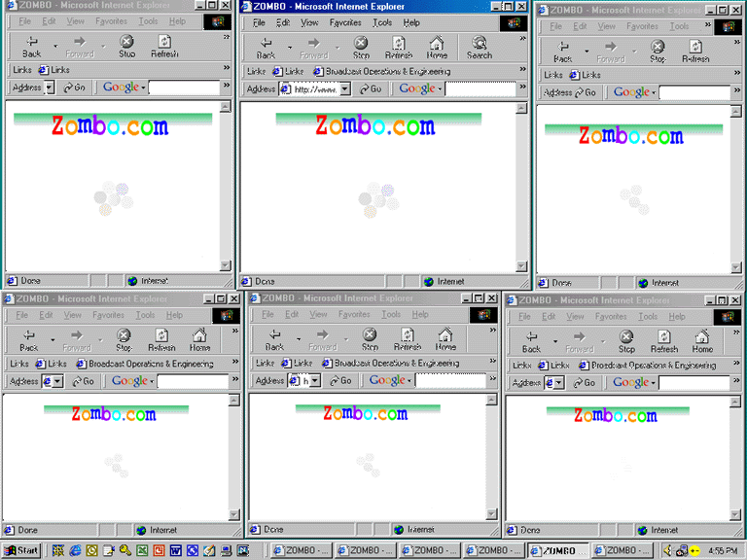
Task: Click Home in the bottom-left ZOMBO window
Action: pyautogui.click(x=199, y=340)
